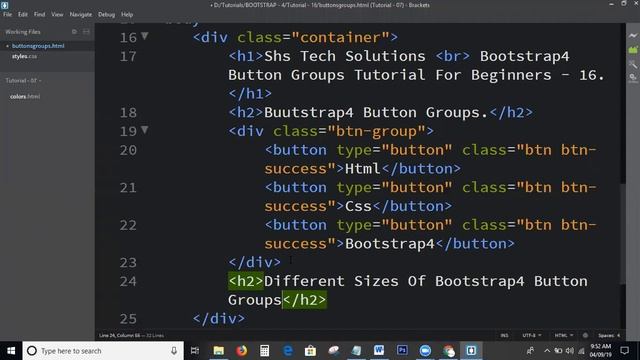Click line number 23 in gutter

coord(128,262)
